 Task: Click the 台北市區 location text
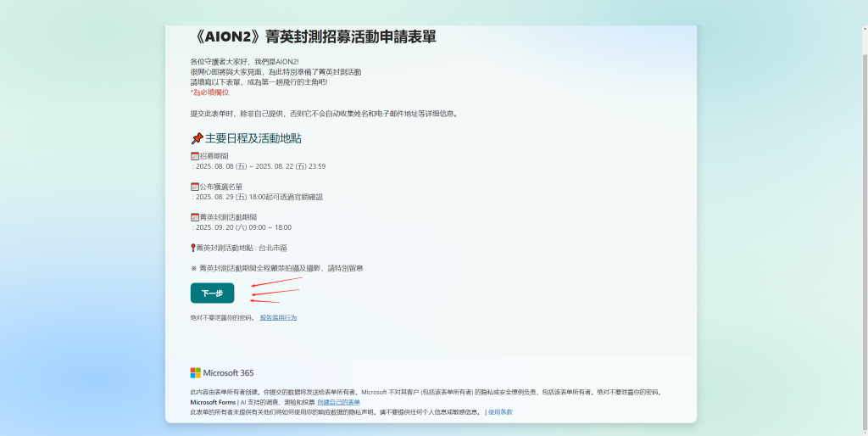click(x=272, y=248)
